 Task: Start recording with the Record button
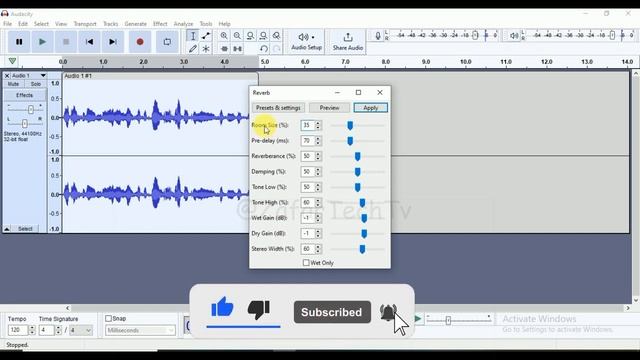pos(140,42)
